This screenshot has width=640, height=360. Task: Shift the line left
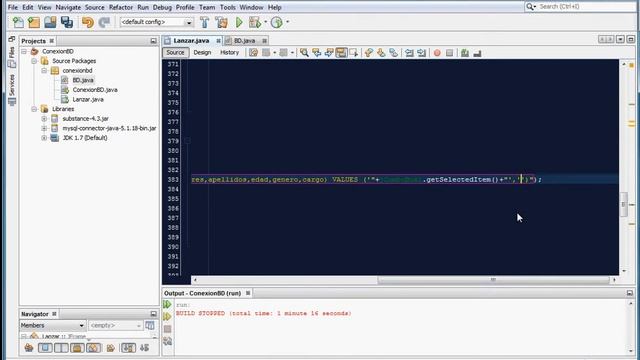point(409,53)
